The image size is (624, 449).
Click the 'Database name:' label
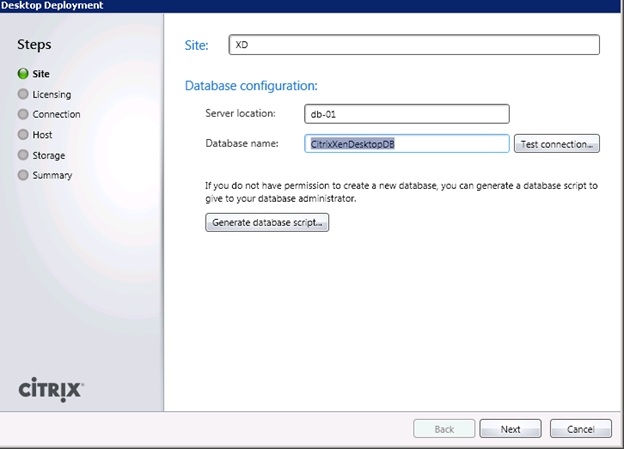coord(242,143)
